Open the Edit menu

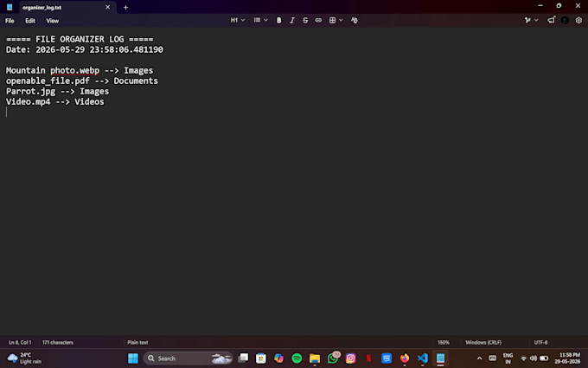30,21
